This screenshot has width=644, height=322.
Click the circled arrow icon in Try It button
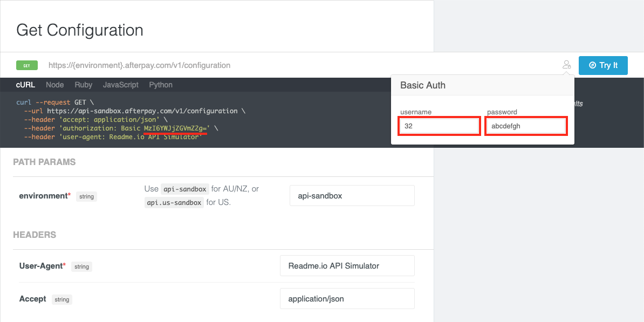pyautogui.click(x=593, y=65)
